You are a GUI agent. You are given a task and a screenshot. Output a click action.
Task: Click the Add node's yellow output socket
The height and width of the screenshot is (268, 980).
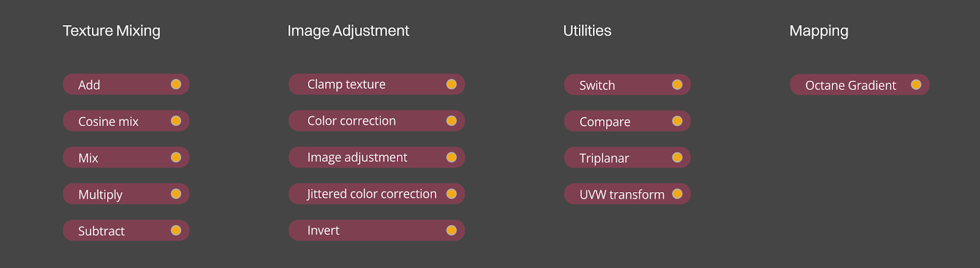click(x=176, y=84)
